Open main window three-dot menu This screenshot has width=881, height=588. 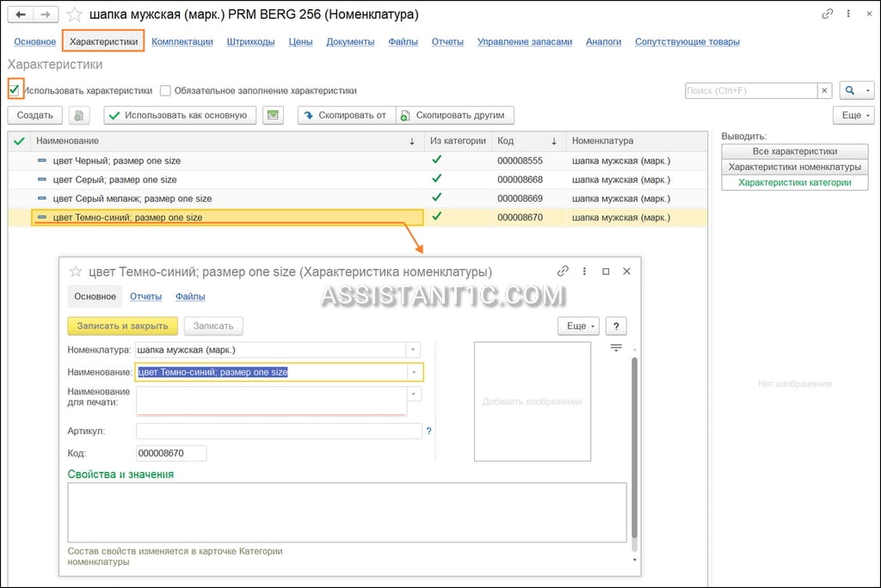[847, 14]
